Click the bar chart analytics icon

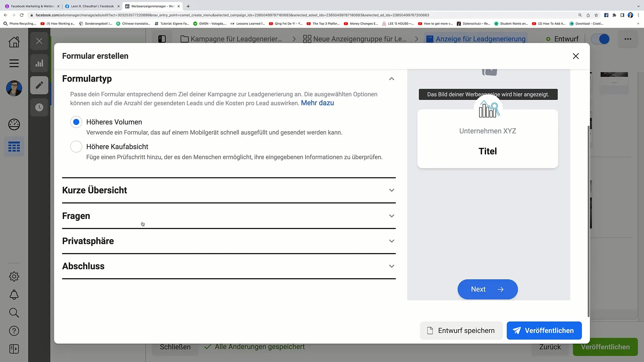(39, 63)
